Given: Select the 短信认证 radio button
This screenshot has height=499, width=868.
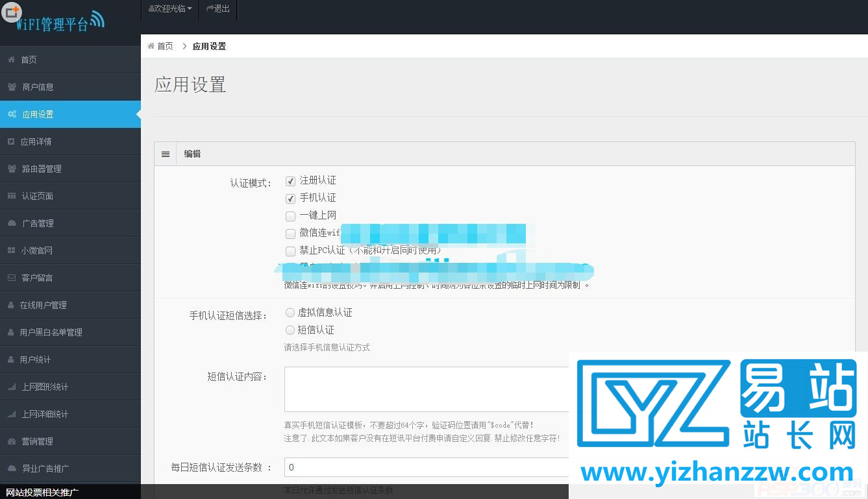Looking at the screenshot, I should coord(290,330).
